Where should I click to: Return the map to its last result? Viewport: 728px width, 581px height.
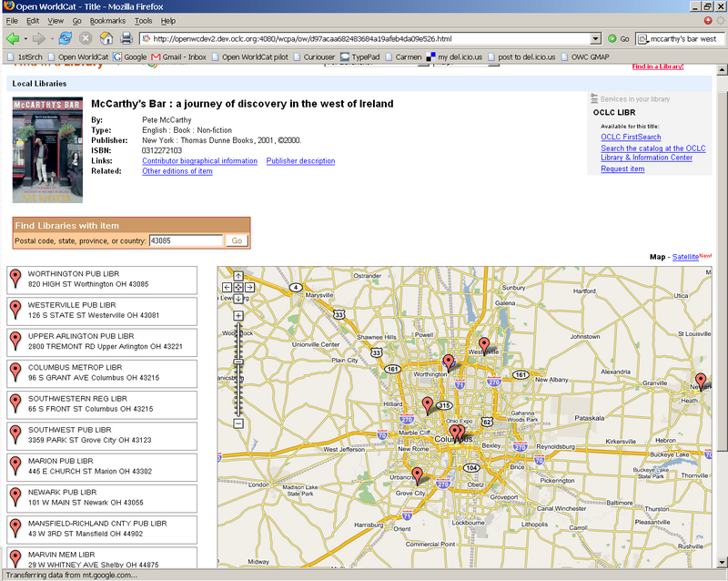(x=238, y=287)
